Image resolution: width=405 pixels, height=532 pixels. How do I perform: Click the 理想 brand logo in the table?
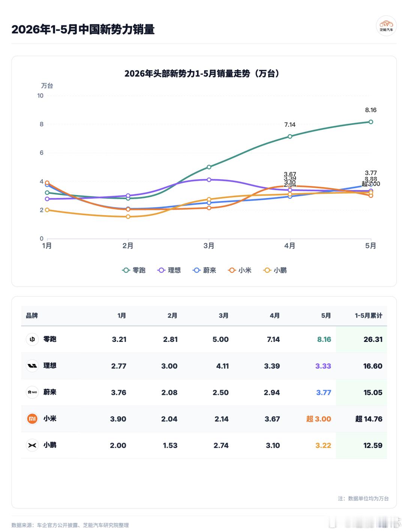click(x=32, y=366)
